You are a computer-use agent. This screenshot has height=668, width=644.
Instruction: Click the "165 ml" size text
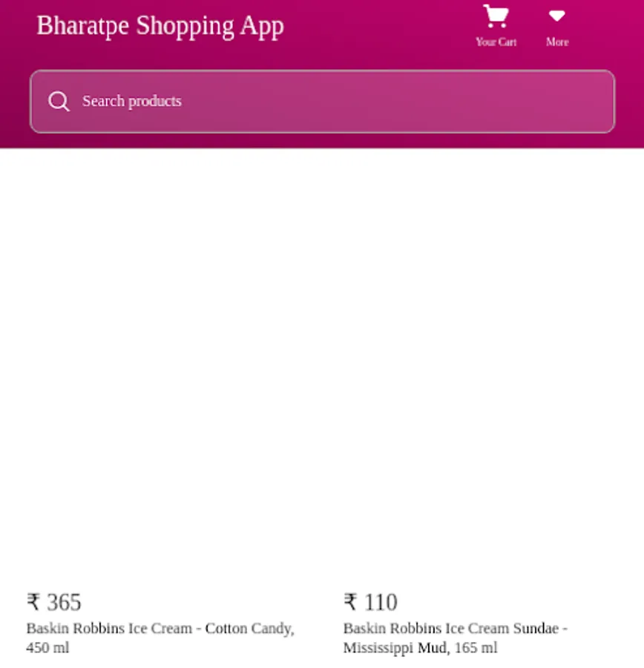[x=476, y=647]
